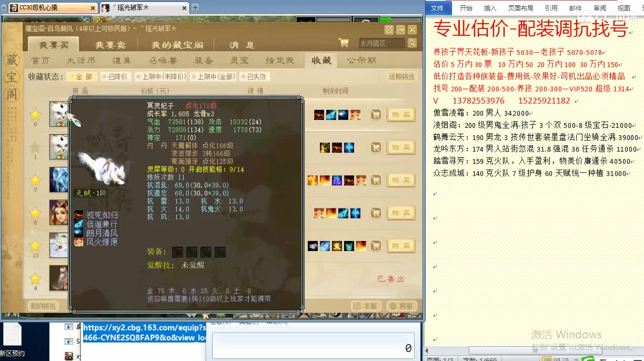Open 装备 sub-tab
This screenshot has height=361, width=644.
(204, 60)
